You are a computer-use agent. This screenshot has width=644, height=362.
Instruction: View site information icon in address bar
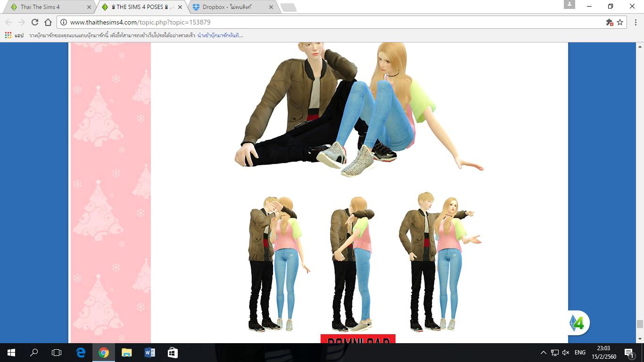pos(64,22)
